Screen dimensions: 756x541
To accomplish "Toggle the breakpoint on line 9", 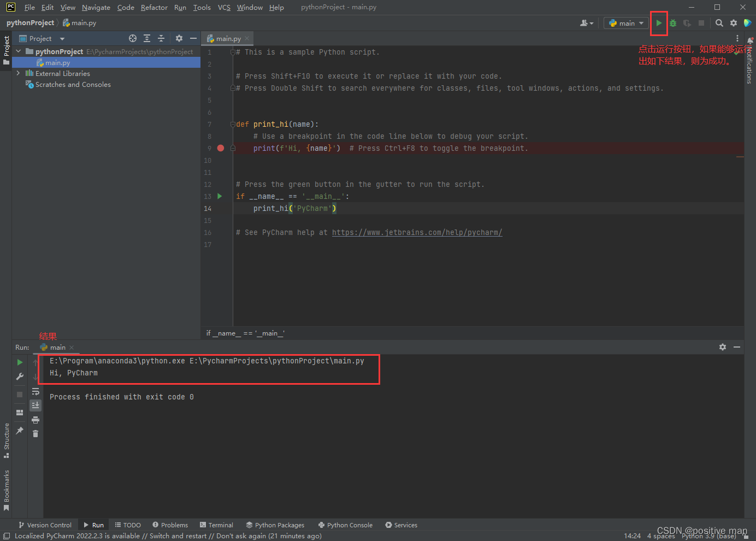I will tap(221, 148).
